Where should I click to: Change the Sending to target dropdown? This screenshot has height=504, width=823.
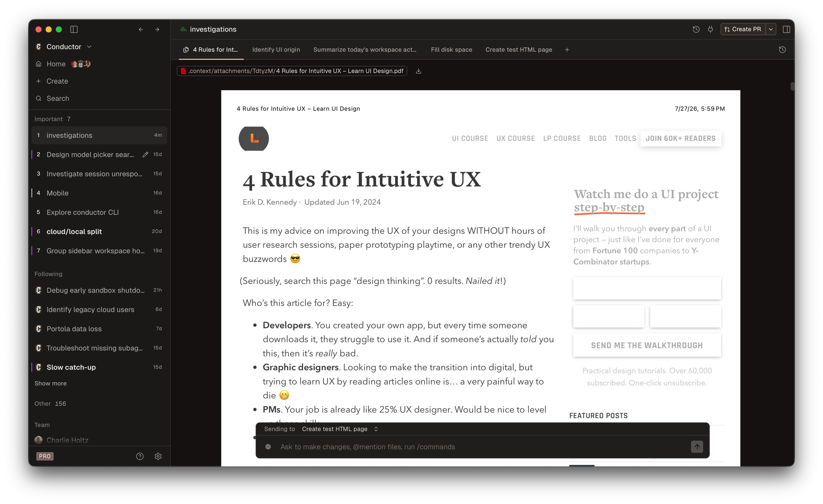click(x=340, y=429)
